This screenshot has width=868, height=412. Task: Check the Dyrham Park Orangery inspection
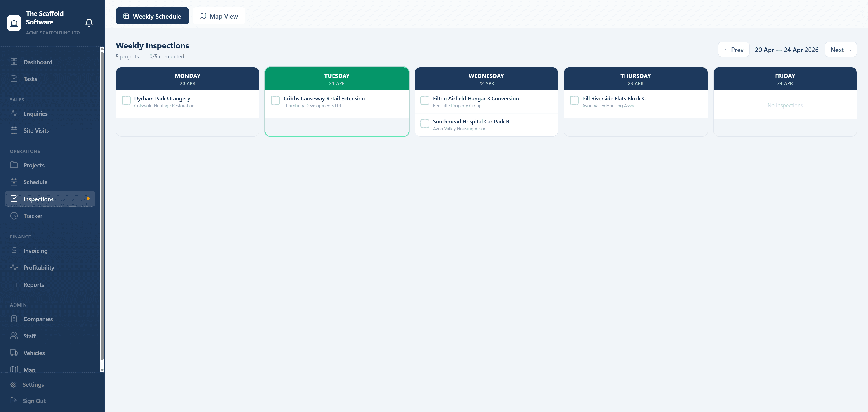(126, 100)
